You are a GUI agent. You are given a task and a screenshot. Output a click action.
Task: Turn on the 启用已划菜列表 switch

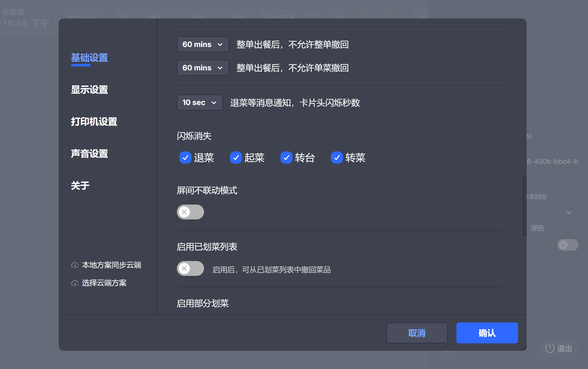[190, 269]
